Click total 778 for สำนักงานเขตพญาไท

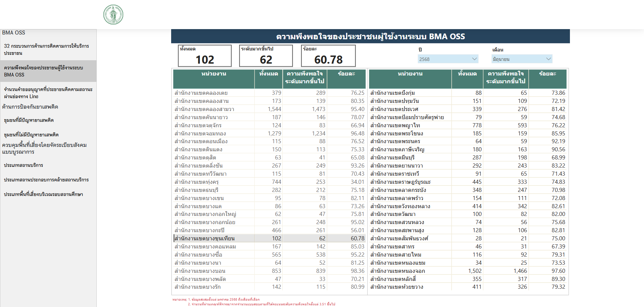477,125
